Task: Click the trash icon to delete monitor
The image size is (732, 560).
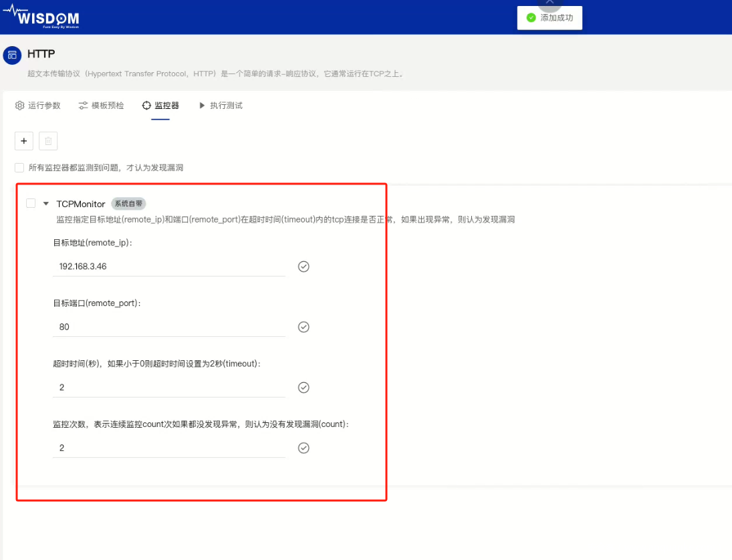Action: 48,141
